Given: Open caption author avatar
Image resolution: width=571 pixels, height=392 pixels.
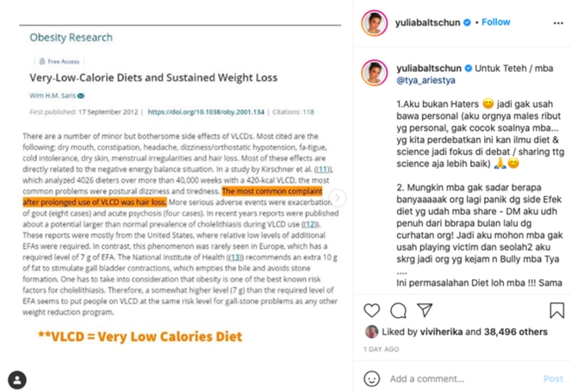Looking at the screenshot, I should [x=375, y=72].
